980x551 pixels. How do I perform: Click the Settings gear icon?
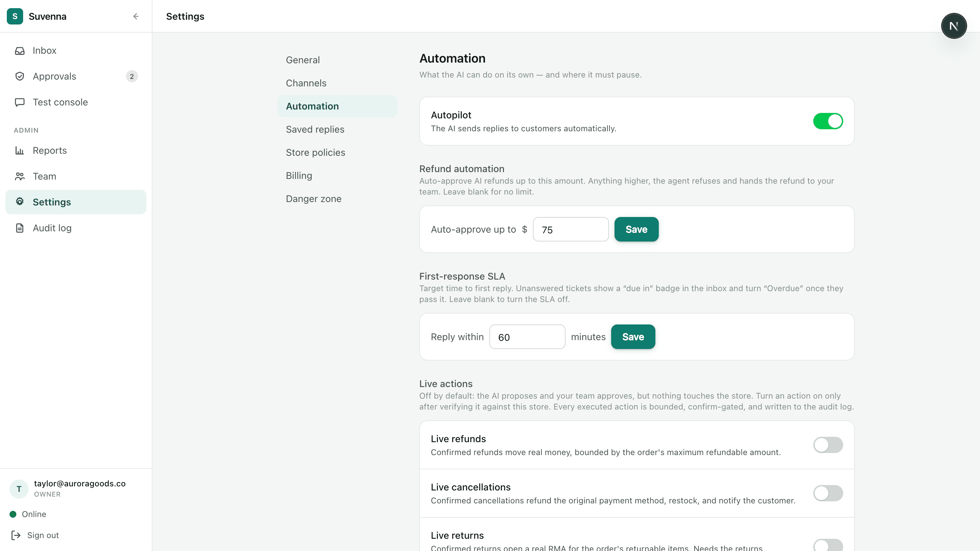point(20,202)
